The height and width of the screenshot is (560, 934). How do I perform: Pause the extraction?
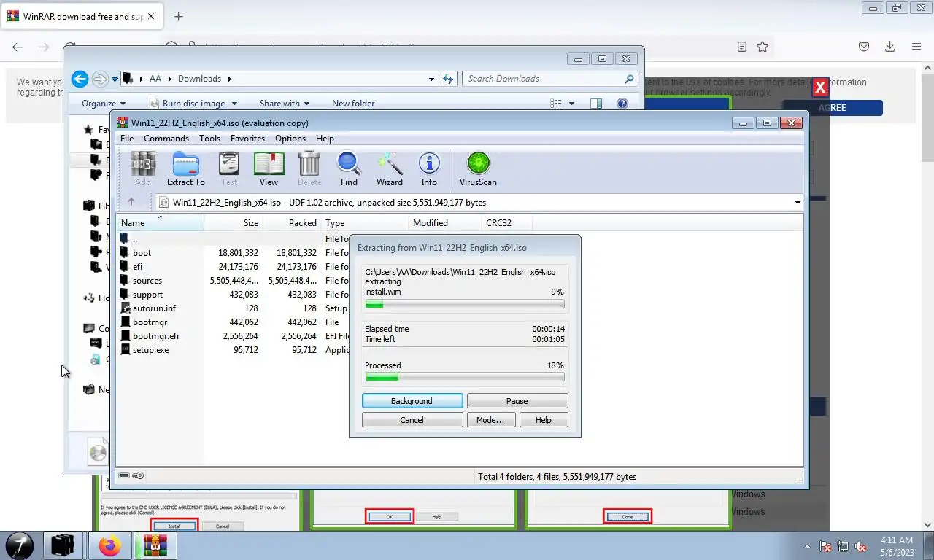click(517, 401)
